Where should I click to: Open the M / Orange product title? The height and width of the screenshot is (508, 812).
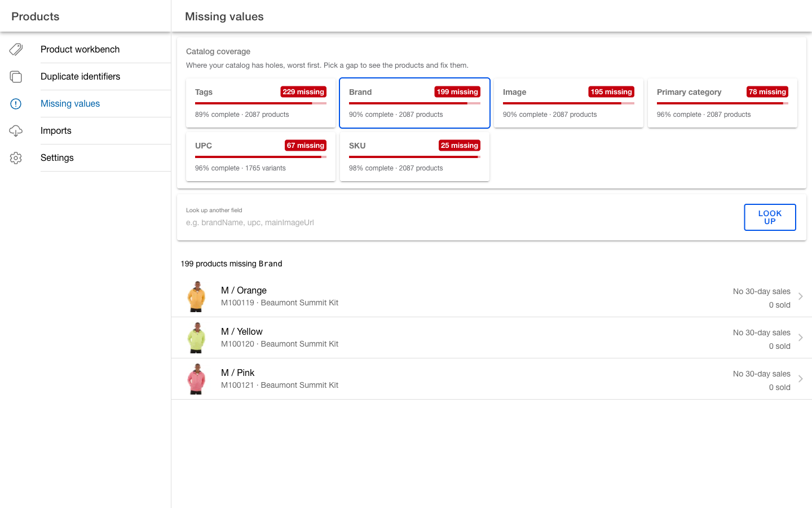(244, 290)
